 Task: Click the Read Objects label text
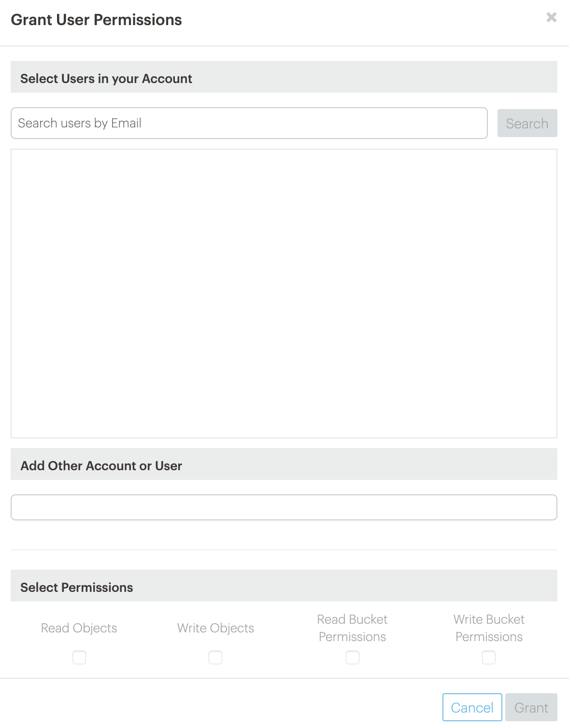(x=79, y=628)
